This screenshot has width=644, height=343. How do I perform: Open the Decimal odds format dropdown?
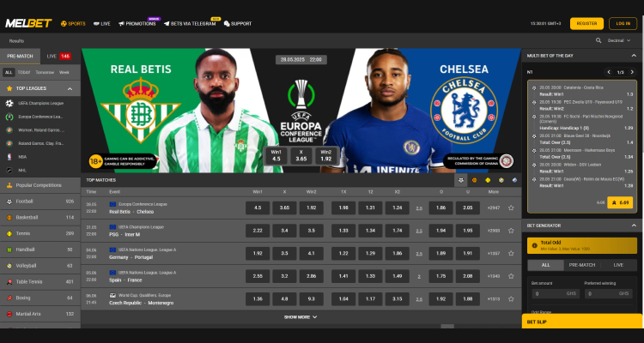point(618,40)
